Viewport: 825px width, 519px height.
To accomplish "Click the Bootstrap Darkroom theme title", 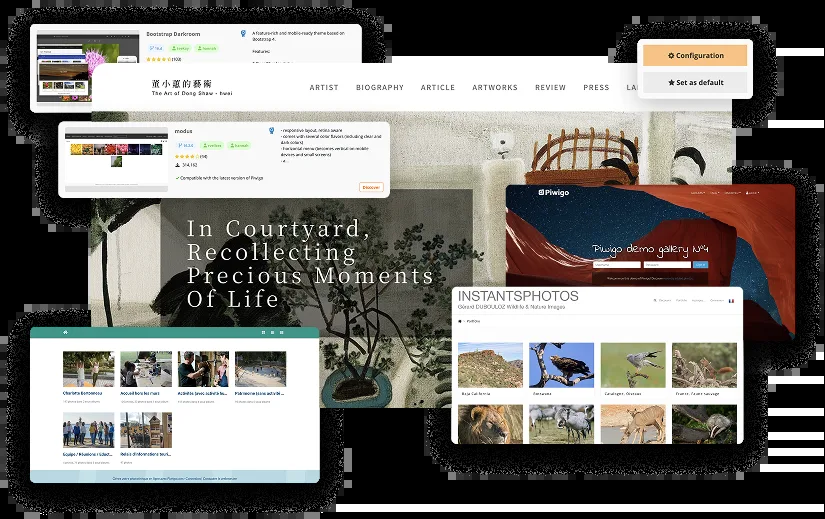I will (173, 34).
